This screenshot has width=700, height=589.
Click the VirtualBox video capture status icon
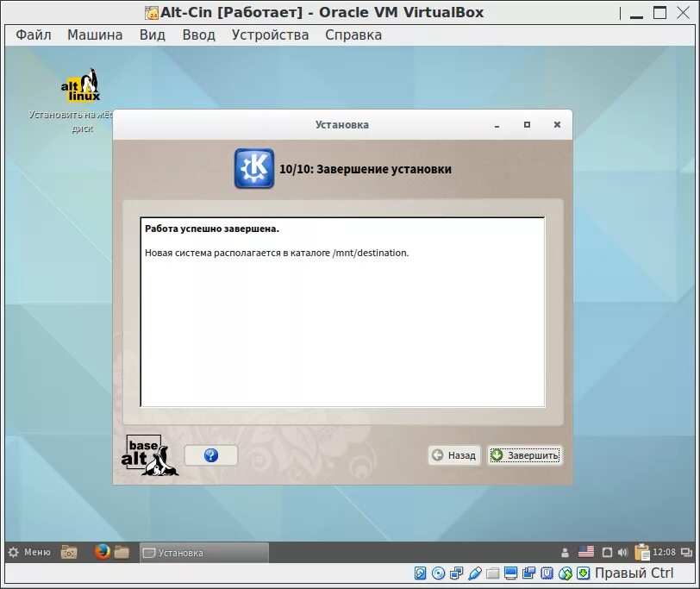[x=529, y=573]
